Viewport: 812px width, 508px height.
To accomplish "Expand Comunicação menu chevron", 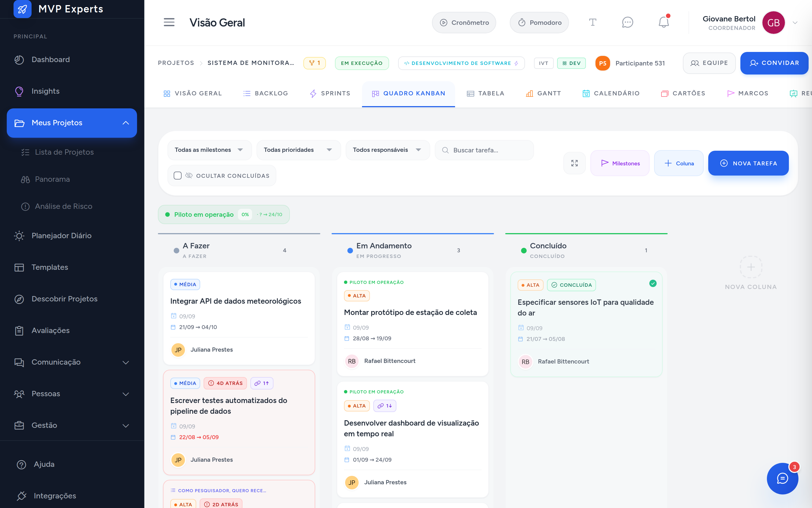I will coord(126,362).
